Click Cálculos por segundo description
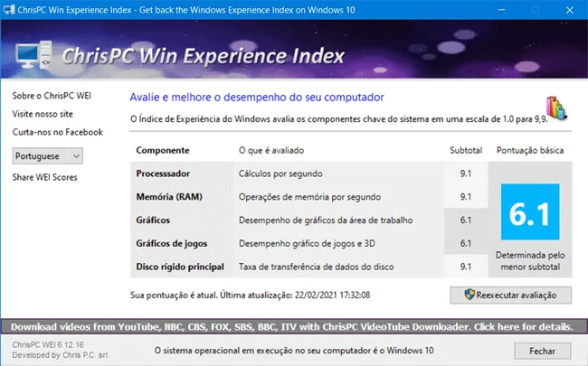Viewport: 588px width, 366px height. tap(280, 174)
